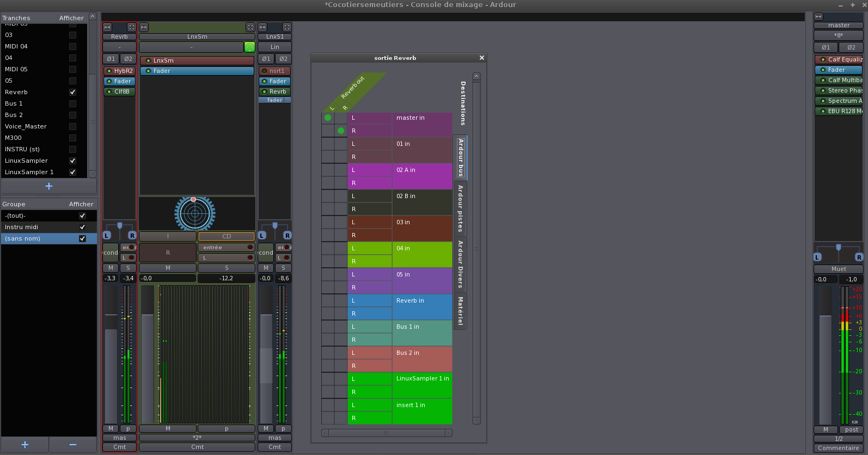This screenshot has height=455, width=868.
Task: Toggle the EBU R128 Meter LED on master
Action: pyautogui.click(x=823, y=111)
